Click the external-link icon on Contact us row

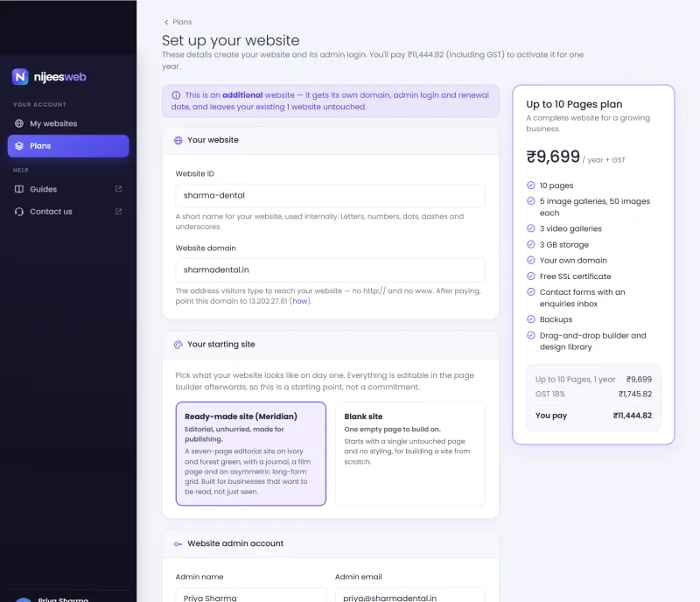118,211
